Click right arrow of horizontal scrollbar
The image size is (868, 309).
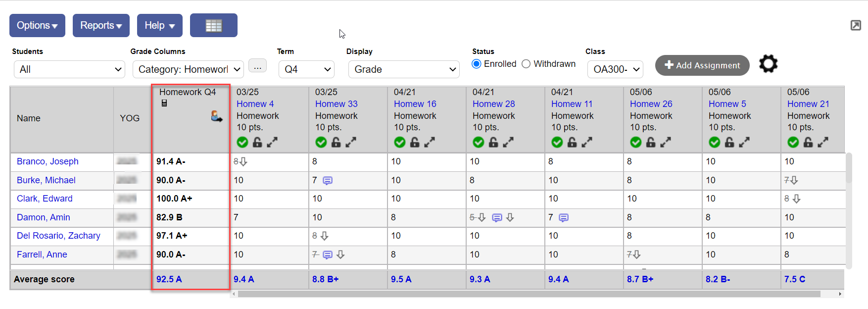[x=840, y=294]
